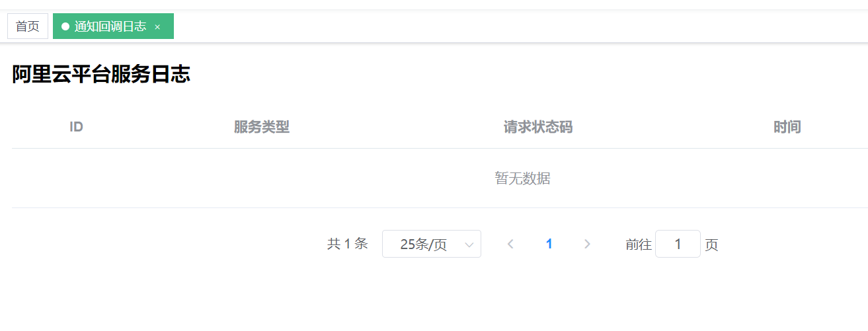The width and height of the screenshot is (868, 331).
Task: Open the 25条/页 page size dropdown
Action: pos(432,244)
